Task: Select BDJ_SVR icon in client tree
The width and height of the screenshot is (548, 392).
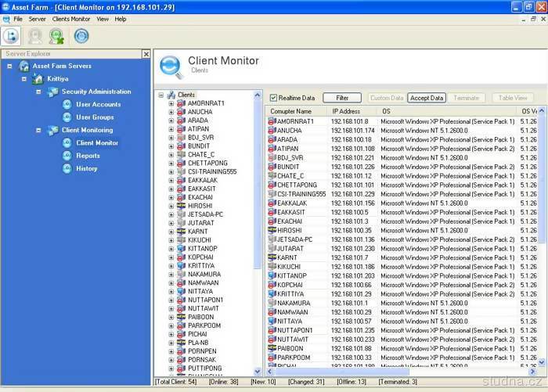Action: pos(181,138)
